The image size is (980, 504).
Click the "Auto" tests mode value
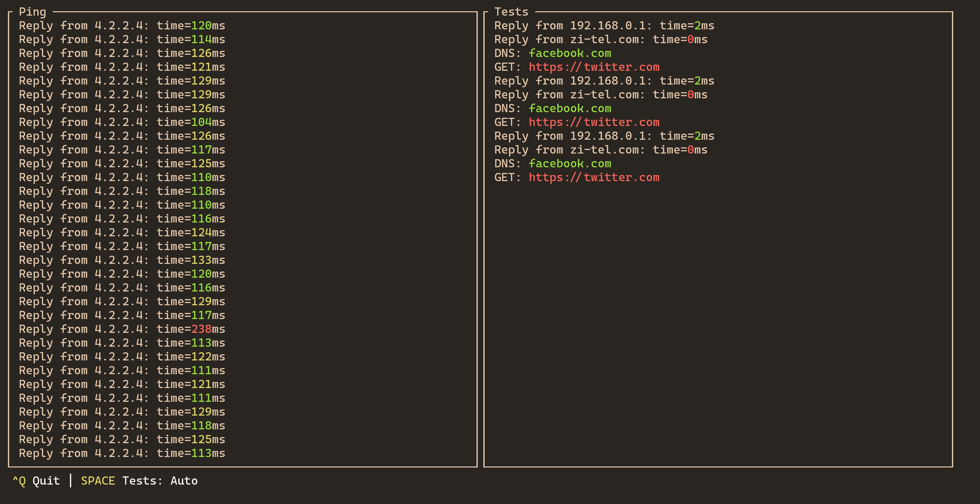pyautogui.click(x=184, y=481)
